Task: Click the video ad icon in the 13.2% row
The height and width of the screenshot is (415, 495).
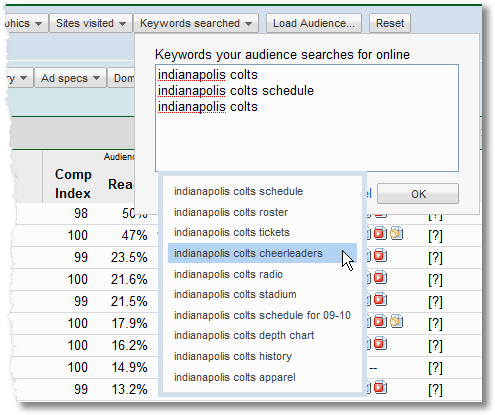Action: pos(380,388)
